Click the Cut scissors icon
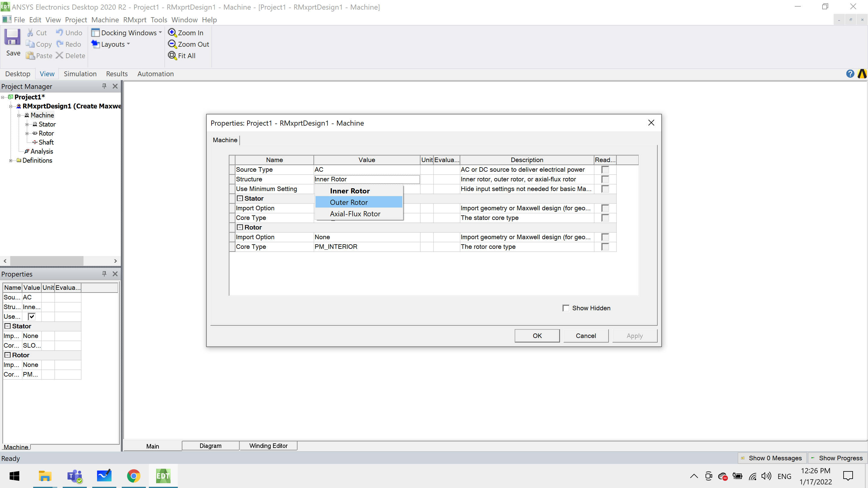868x488 pixels. click(x=30, y=33)
